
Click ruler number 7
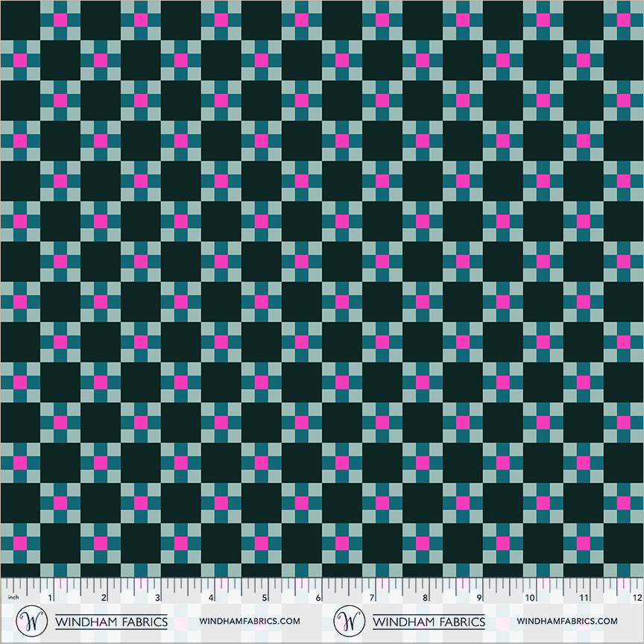tap(372, 598)
